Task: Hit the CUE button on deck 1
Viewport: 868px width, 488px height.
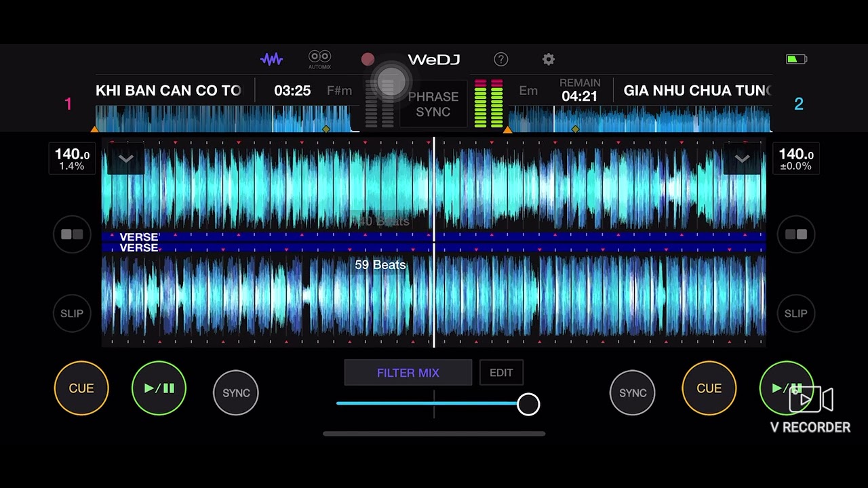Action: pyautogui.click(x=81, y=388)
